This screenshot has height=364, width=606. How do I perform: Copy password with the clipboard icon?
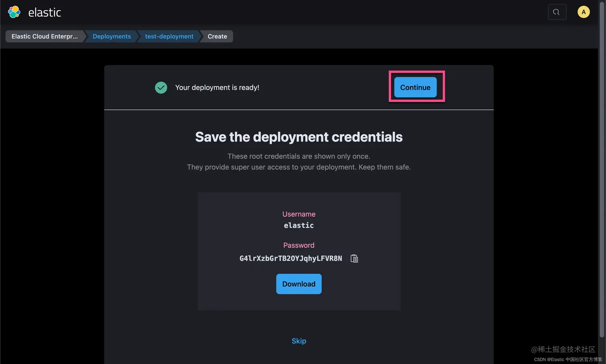[x=354, y=259]
